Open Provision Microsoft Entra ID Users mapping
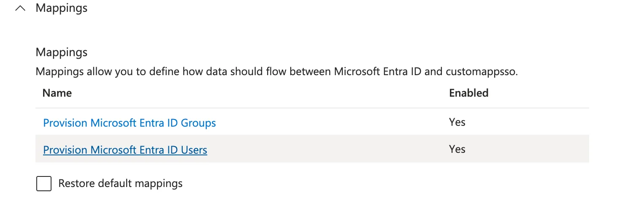This screenshot has width=644, height=206. [x=125, y=150]
